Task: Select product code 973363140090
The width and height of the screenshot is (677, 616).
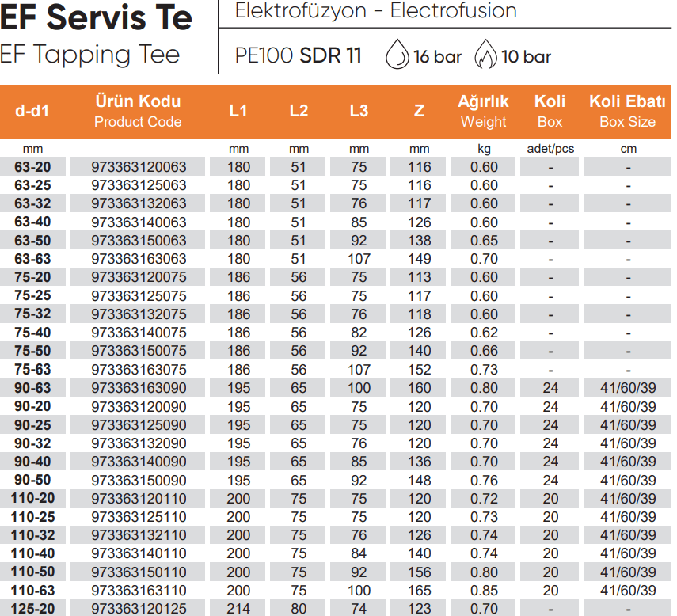Action: [x=139, y=462]
